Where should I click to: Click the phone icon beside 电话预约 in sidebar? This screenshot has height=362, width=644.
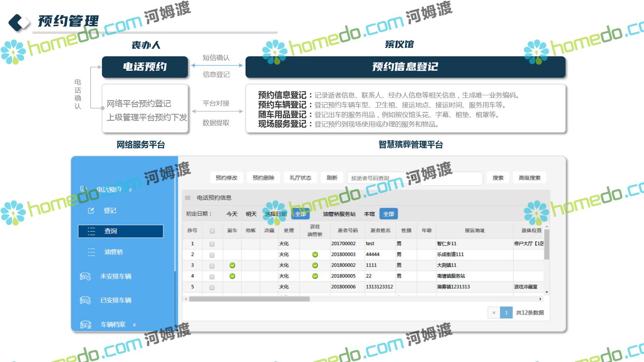[84, 189]
